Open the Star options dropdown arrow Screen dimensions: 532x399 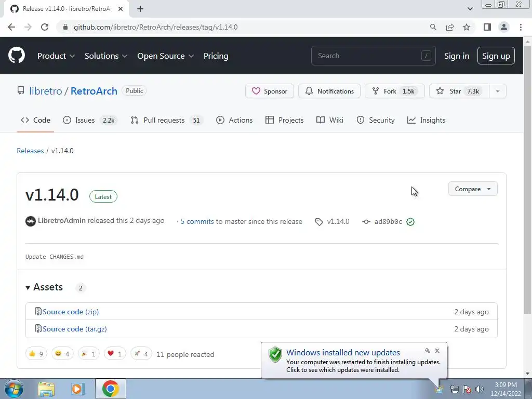(497, 91)
